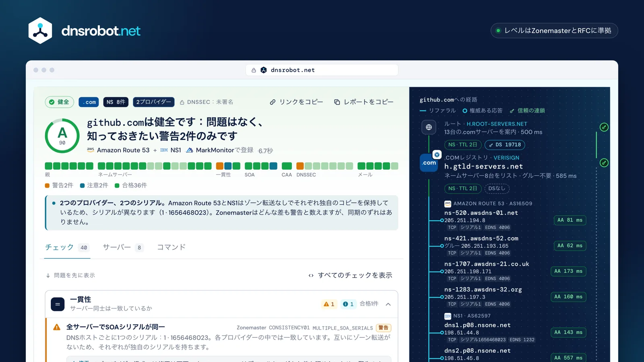Screen dimensions: 644x362
Task: Click the 注意2件 legend entry
Action: pos(94,185)
